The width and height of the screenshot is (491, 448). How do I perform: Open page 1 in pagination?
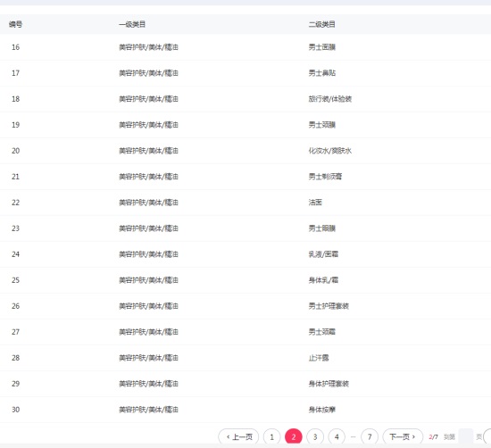click(271, 436)
